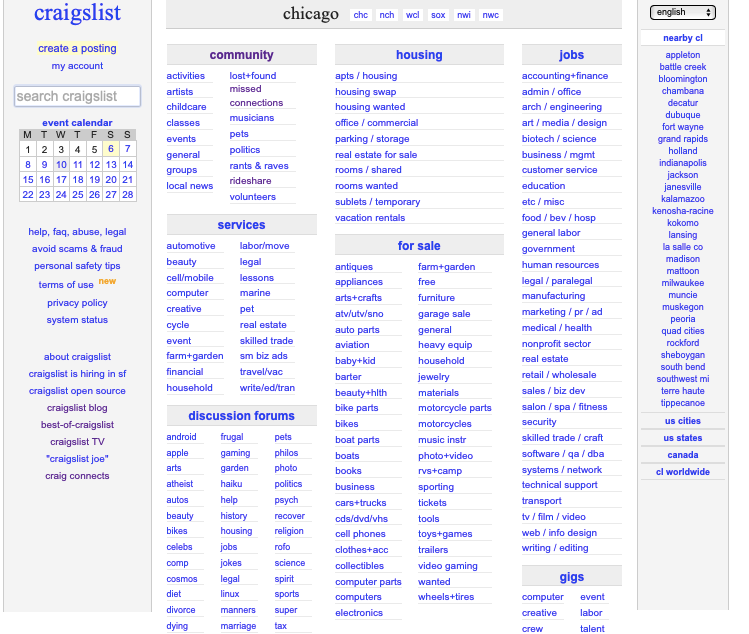Select the wcl area tab
This screenshot has height=634, width=749.
pyautogui.click(x=413, y=15)
